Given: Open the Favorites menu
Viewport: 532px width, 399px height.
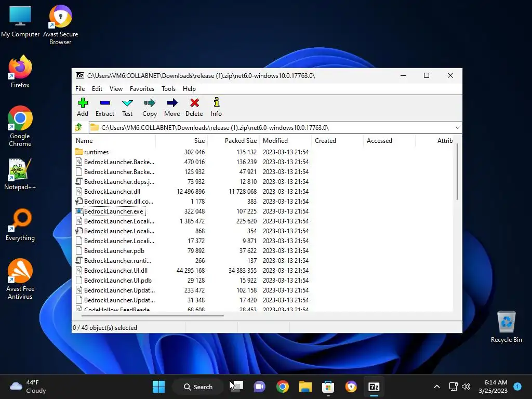Looking at the screenshot, I should pos(142,88).
